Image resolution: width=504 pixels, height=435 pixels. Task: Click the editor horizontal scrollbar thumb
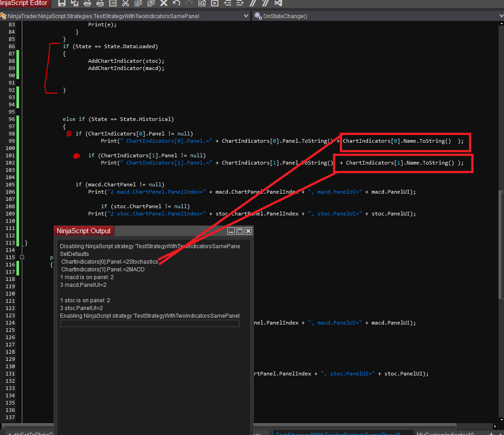click(x=229, y=426)
